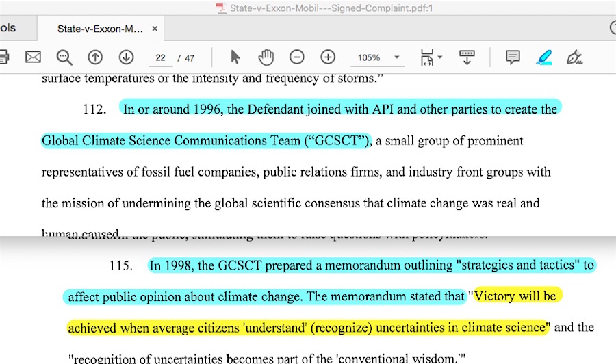Close the State-v-Exxon-M... document tab
616x364 pixels.
point(155,29)
